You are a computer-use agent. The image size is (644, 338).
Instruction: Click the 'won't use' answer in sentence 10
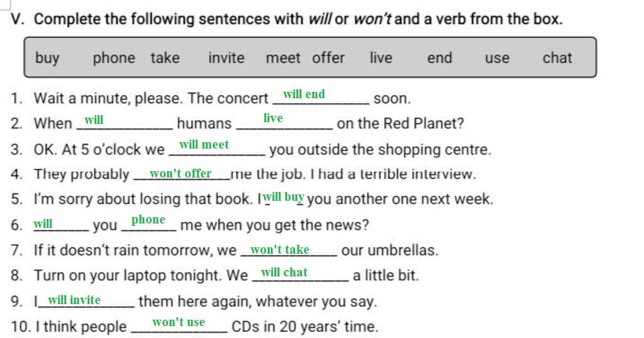pyautogui.click(x=179, y=322)
